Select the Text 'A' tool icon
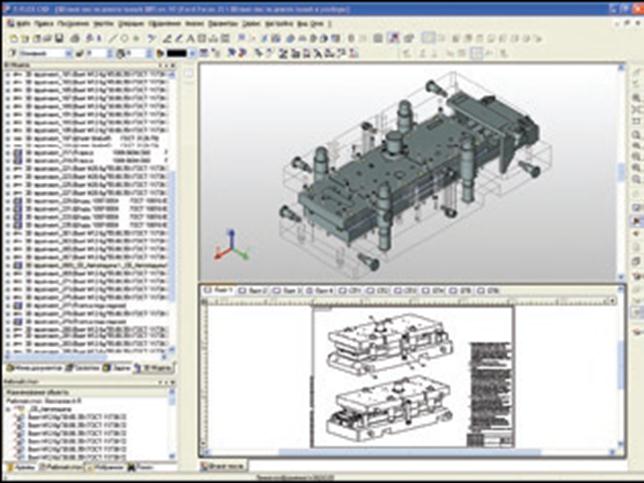This screenshot has width=644, height=483. click(x=190, y=39)
